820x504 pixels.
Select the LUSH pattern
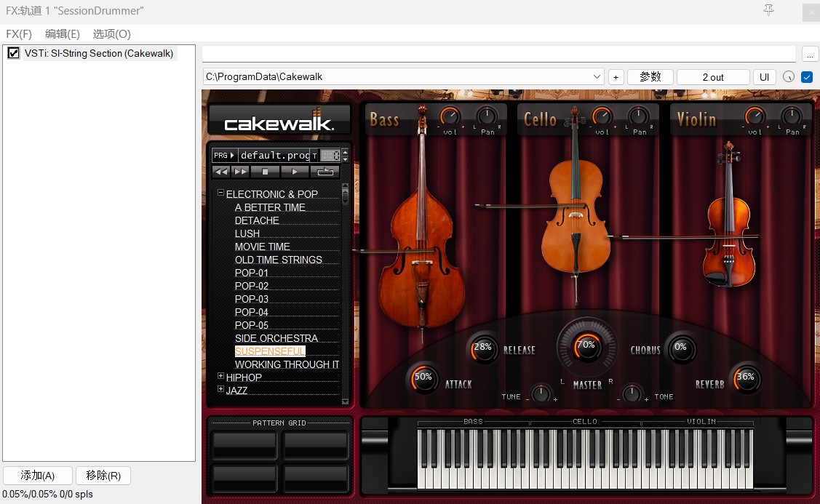coord(247,233)
